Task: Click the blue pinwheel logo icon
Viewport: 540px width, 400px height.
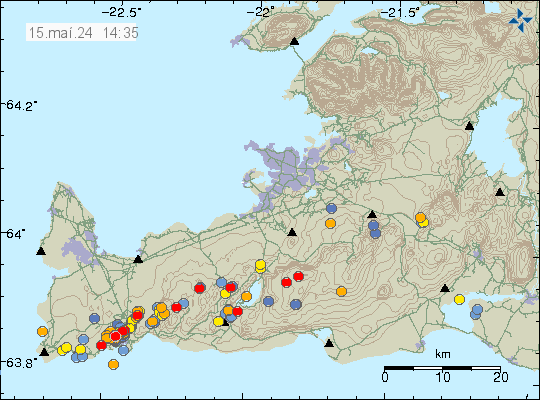Action: click(x=520, y=21)
